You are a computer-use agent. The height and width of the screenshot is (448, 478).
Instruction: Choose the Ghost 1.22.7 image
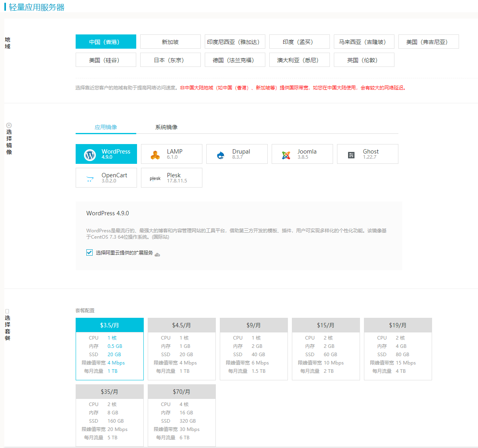coord(368,154)
